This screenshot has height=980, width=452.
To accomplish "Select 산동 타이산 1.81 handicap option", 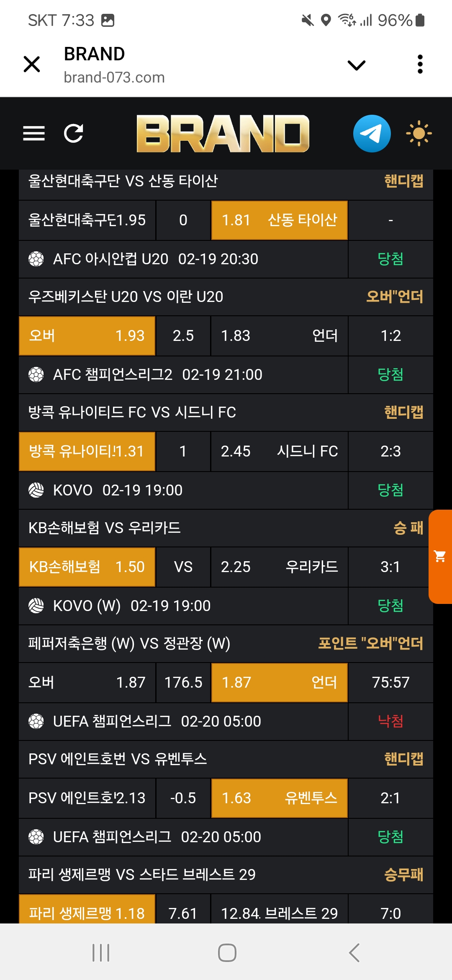I will click(x=279, y=220).
